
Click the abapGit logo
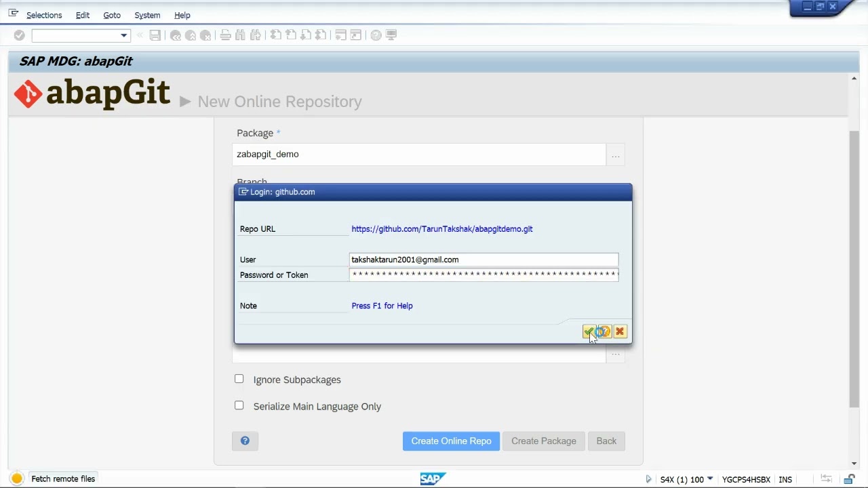(x=92, y=94)
